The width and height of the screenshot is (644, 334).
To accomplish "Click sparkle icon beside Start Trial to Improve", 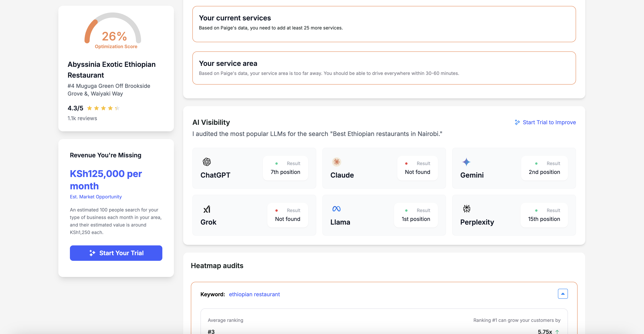I will click(x=517, y=122).
